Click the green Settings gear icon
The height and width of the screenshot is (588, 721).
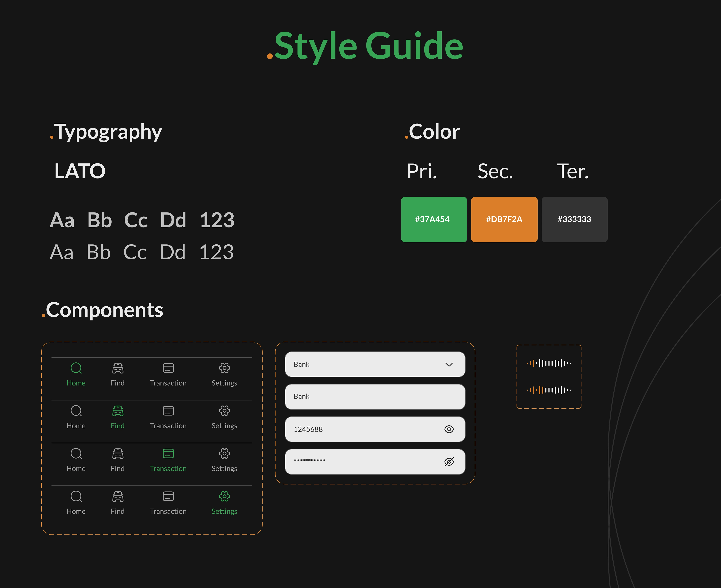pos(224,496)
